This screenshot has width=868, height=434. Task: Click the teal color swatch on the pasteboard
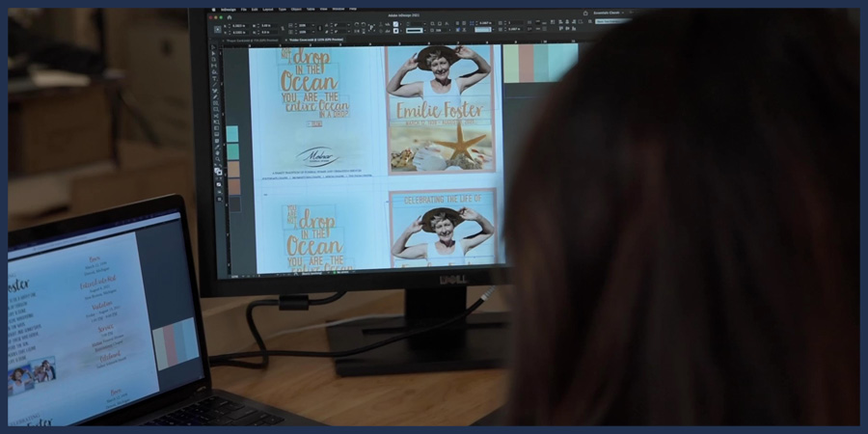point(231,134)
